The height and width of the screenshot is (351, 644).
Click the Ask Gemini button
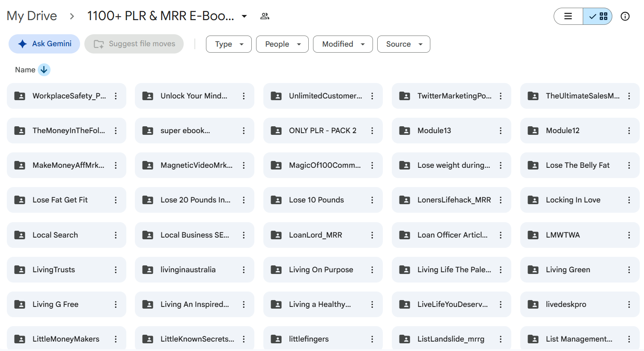[x=45, y=44]
